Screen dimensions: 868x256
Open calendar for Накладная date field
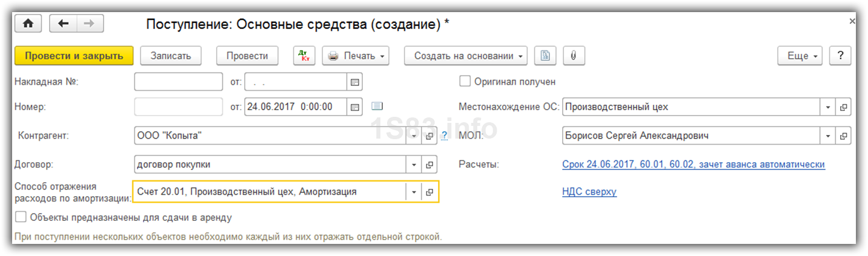click(355, 82)
